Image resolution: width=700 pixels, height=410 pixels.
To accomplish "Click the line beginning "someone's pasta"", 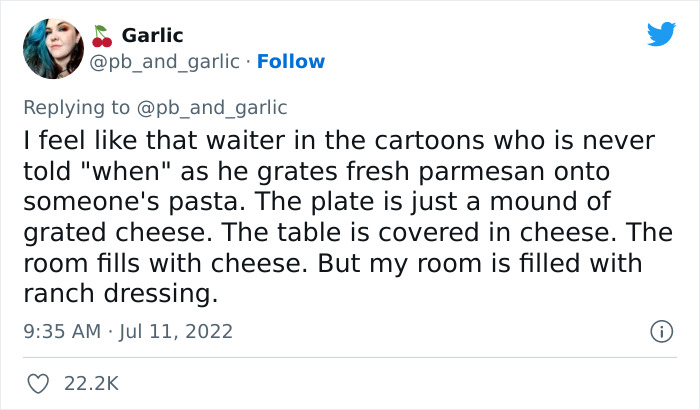I will click(x=324, y=203).
